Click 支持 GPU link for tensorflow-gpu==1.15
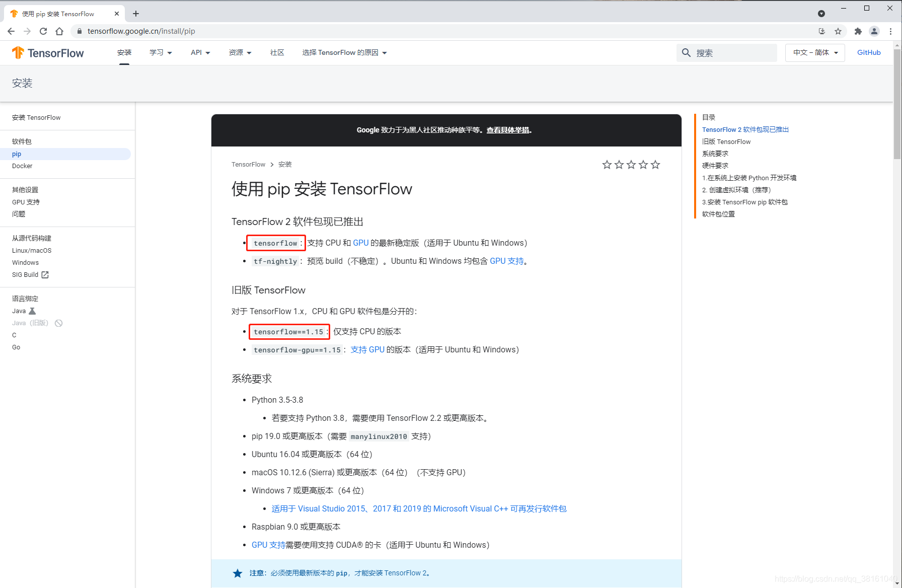Screen dimensions: 902x588 [367, 349]
